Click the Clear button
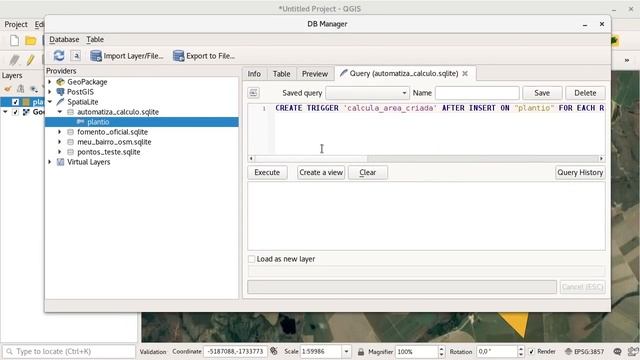 (x=367, y=172)
